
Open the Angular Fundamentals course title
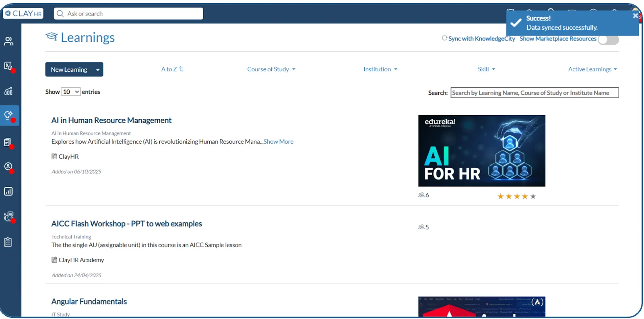(89, 301)
